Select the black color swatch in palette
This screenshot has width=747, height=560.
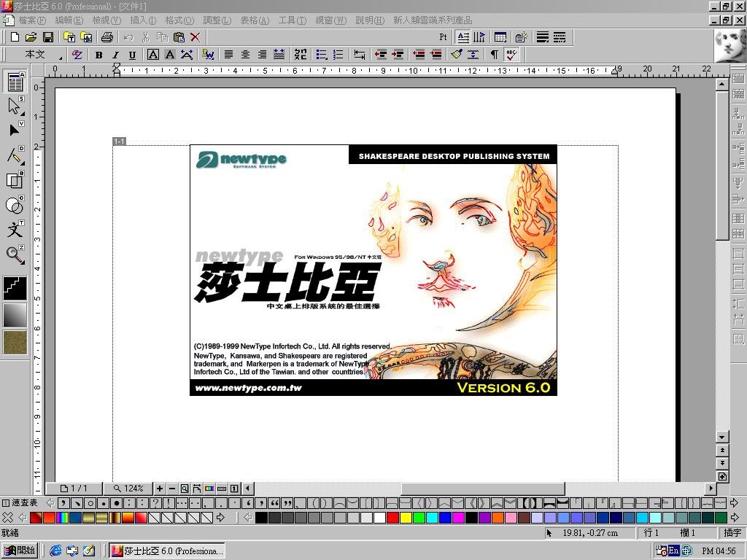pos(261,518)
